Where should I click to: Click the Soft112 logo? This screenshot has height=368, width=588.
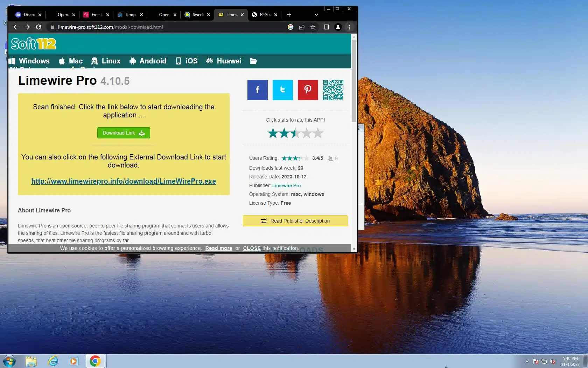(x=34, y=44)
